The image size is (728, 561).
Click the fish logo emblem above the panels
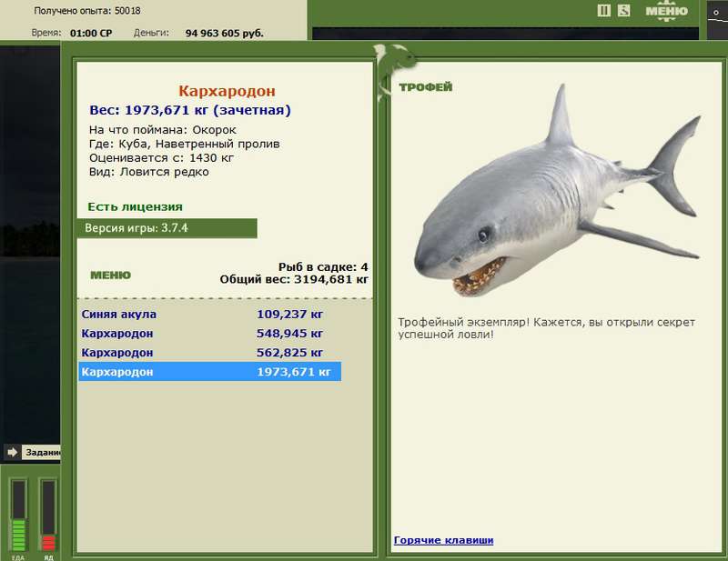[394, 70]
